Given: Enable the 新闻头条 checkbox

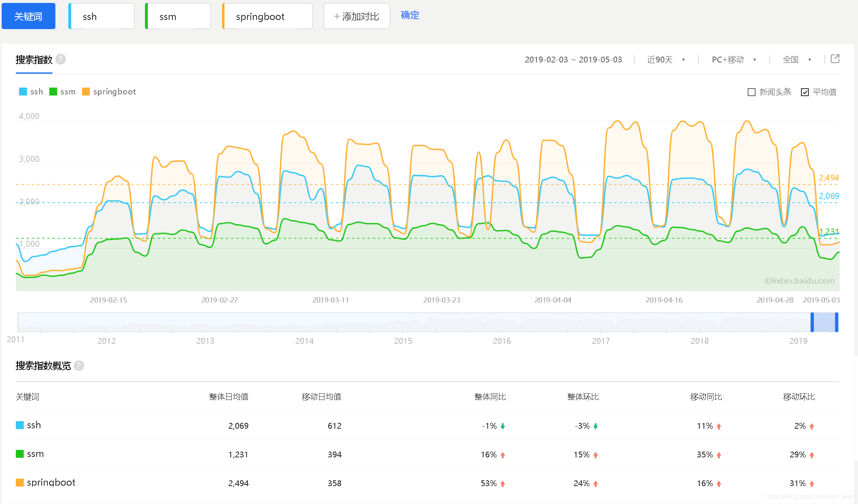Looking at the screenshot, I should point(751,92).
